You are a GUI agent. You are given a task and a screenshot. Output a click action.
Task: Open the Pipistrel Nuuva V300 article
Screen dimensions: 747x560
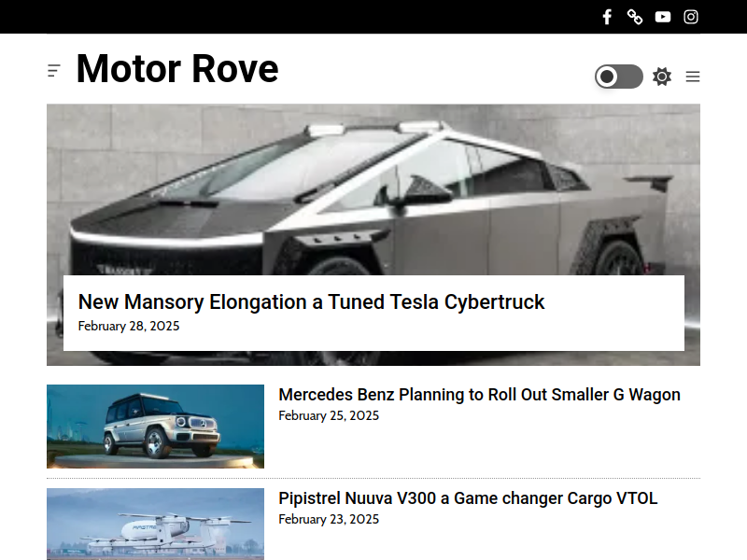(x=468, y=498)
